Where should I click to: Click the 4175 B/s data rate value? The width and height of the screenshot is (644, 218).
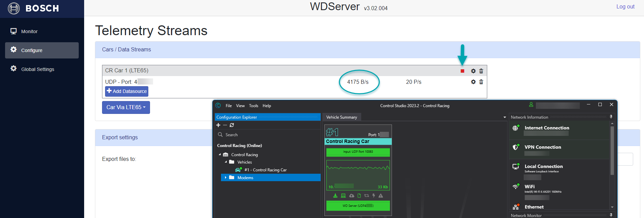358,82
